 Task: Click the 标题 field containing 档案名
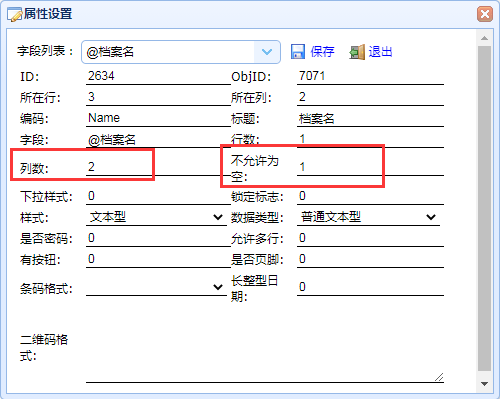pyautogui.click(x=370, y=118)
